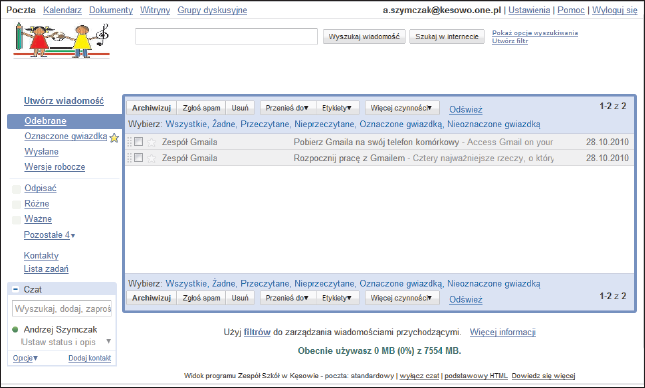Click 'Pokaż opcje wyszukiwania' link
The image size is (645, 388).
point(535,33)
